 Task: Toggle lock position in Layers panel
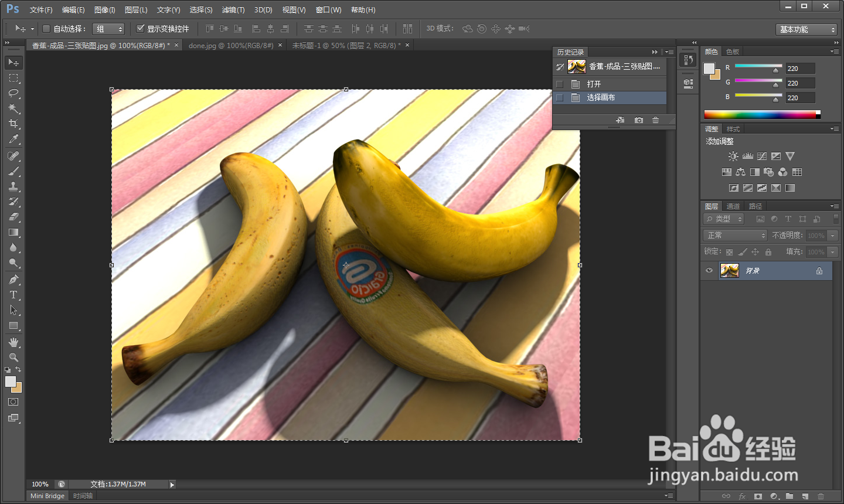pyautogui.click(x=755, y=252)
